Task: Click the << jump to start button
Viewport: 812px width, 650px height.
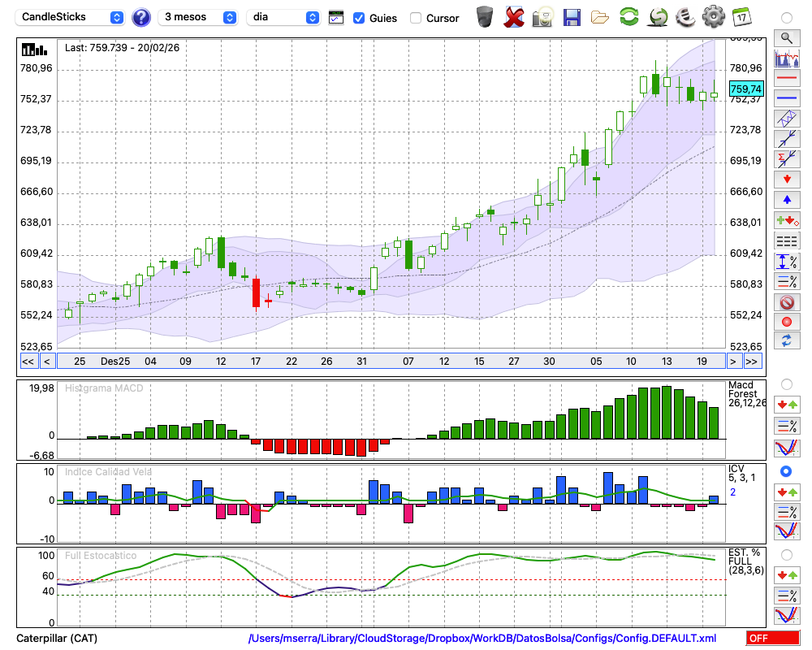Action: (28, 362)
